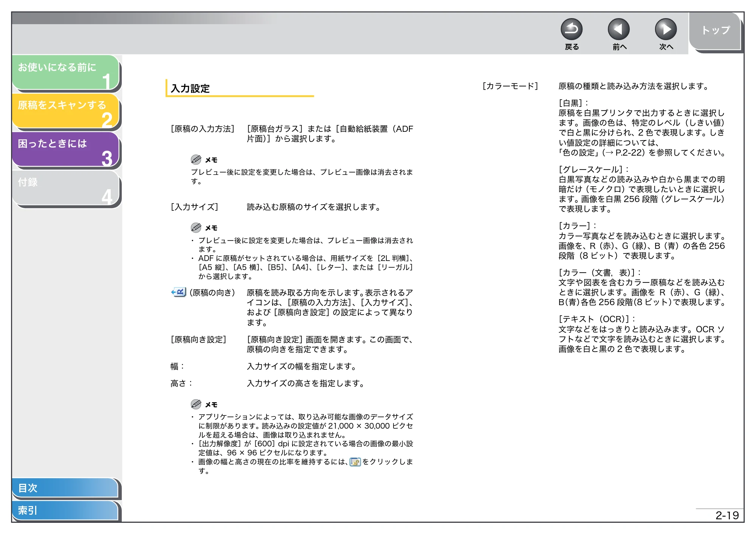Click text 原稿の種類と読み込み方法を選択します。
The width and height of the screenshot is (756, 534).
coord(634,86)
